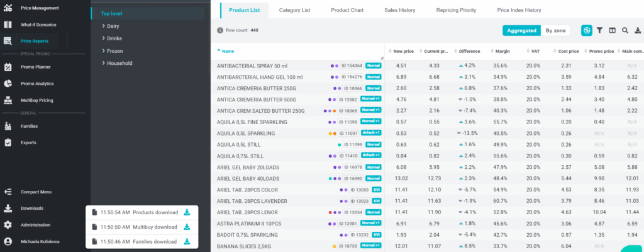Image resolution: width=644 pixels, height=252 pixels.
Task: Click the Compact Menu label
Action: tap(36, 192)
